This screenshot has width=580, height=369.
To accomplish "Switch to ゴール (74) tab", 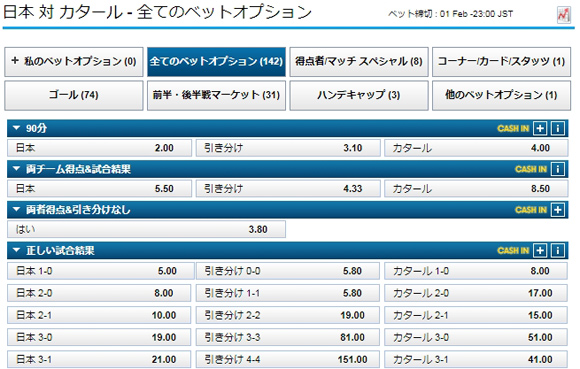I will click(74, 95).
